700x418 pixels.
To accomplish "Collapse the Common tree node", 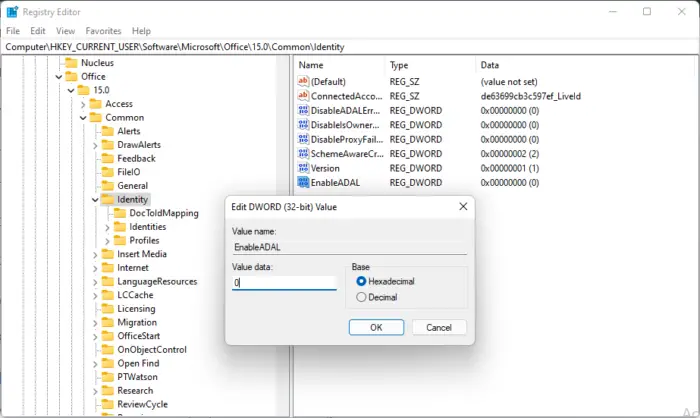I will click(83, 118).
